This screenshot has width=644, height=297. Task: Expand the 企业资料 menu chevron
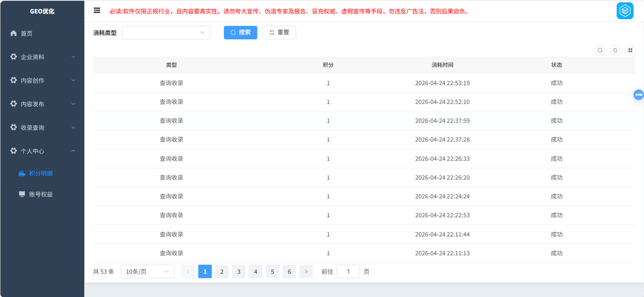point(73,57)
